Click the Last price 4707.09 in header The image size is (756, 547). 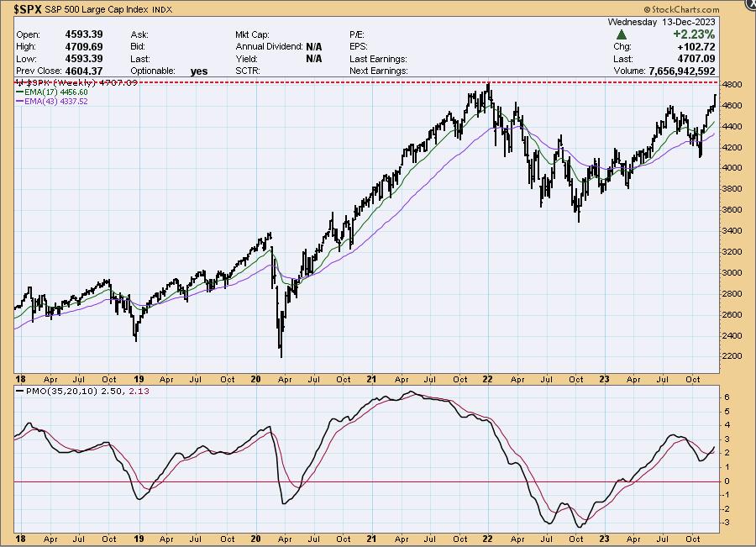click(x=696, y=58)
